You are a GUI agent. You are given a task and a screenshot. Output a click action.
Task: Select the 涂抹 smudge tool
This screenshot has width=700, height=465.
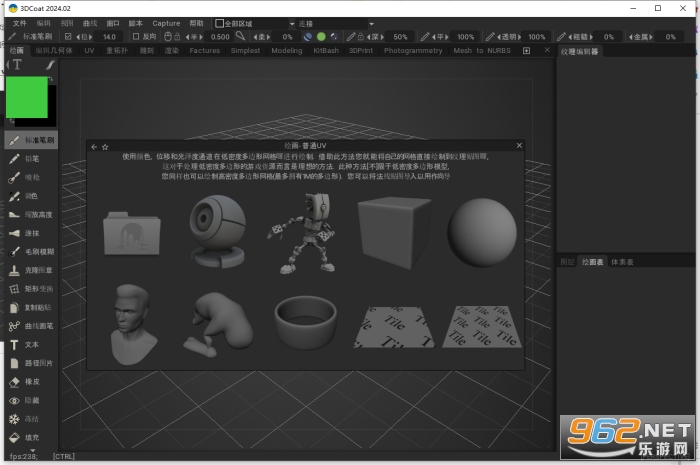click(31, 233)
